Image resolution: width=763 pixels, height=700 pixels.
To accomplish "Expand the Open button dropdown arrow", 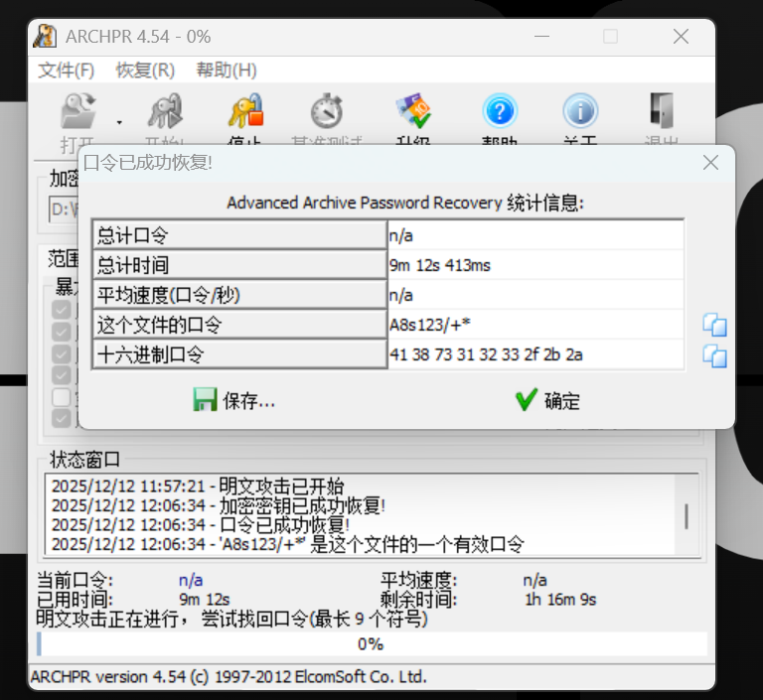I will 119,122.
